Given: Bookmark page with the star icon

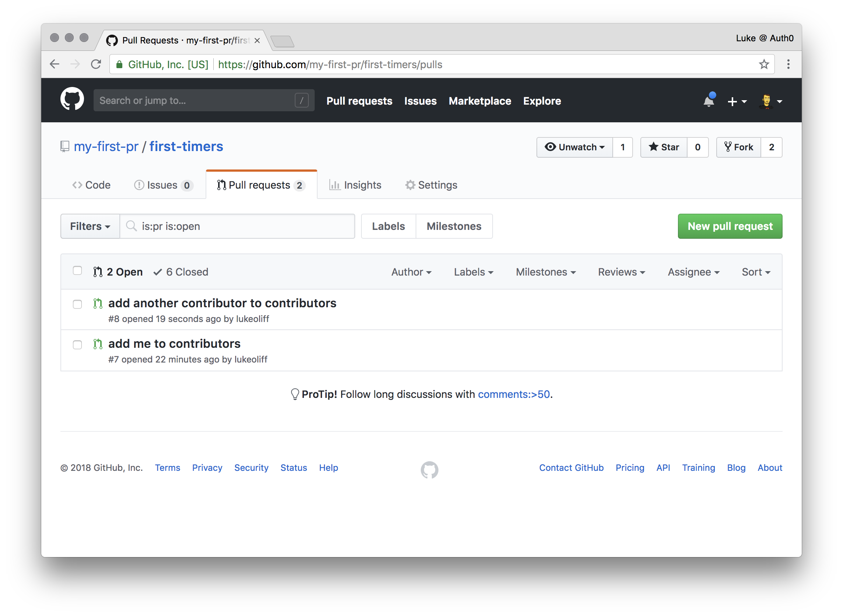Looking at the screenshot, I should pos(763,64).
